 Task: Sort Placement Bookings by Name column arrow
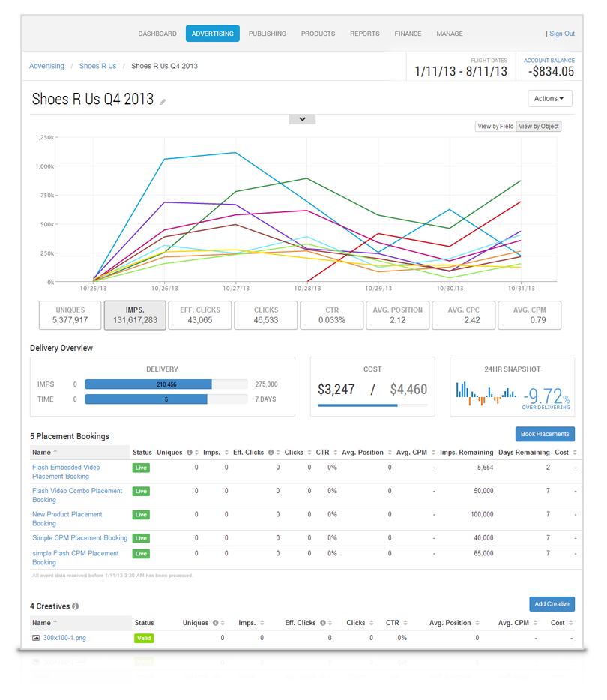tap(55, 452)
